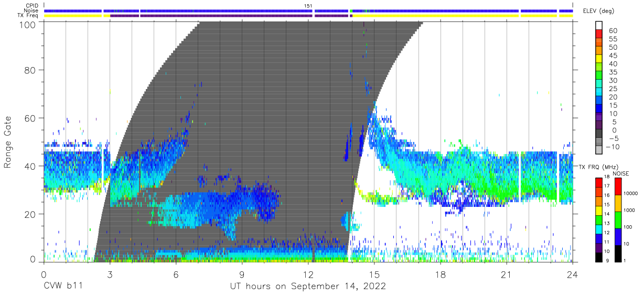Click the TX FRQ tick label 13
The width and height of the screenshot is (644, 297).
click(x=607, y=224)
